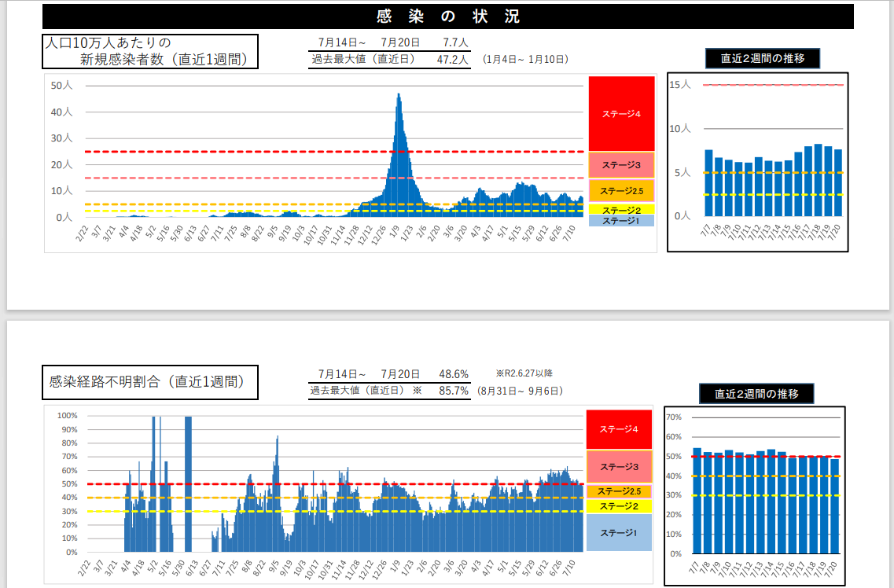This screenshot has height=588, width=894.
Task: Click light blue ステージ1 block in new infections chart
Action: [x=621, y=221]
